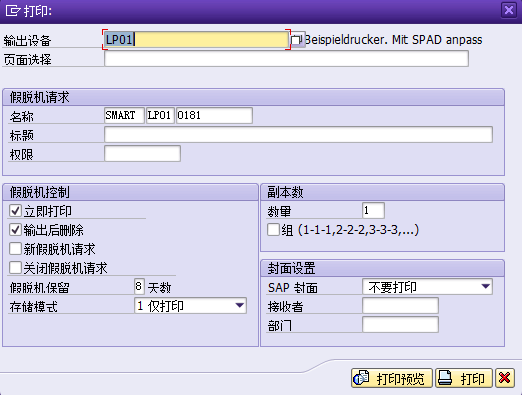
Task: Click the 副本数 group header
Action: (382, 192)
